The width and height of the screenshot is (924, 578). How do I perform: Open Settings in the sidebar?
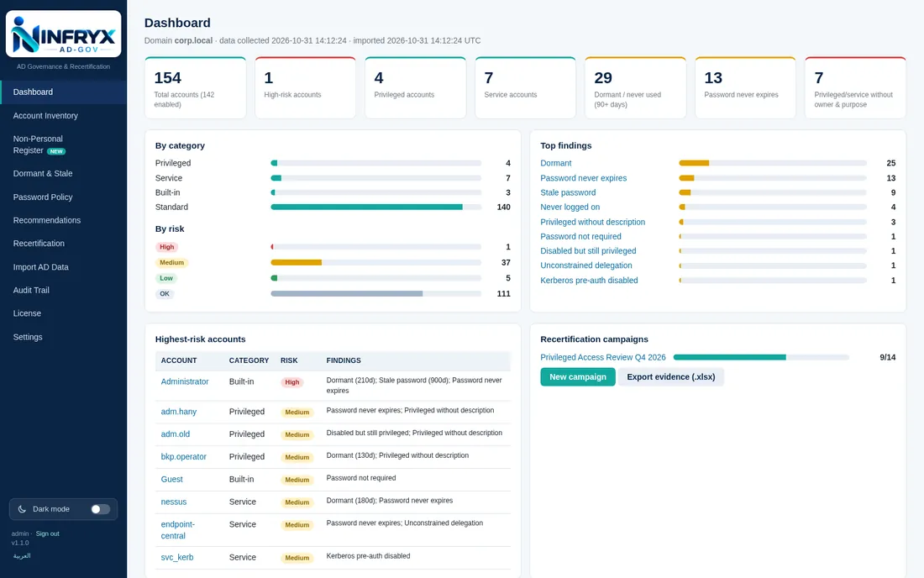pos(64,337)
